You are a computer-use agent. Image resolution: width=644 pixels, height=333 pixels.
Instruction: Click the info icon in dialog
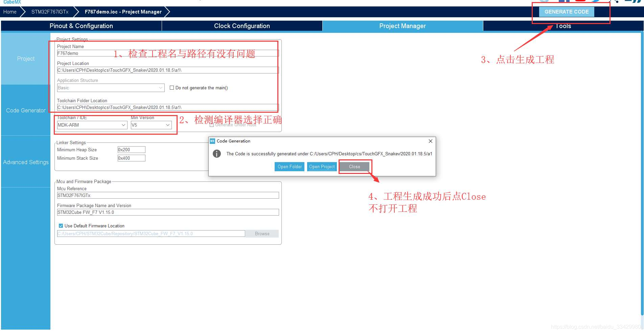point(217,154)
